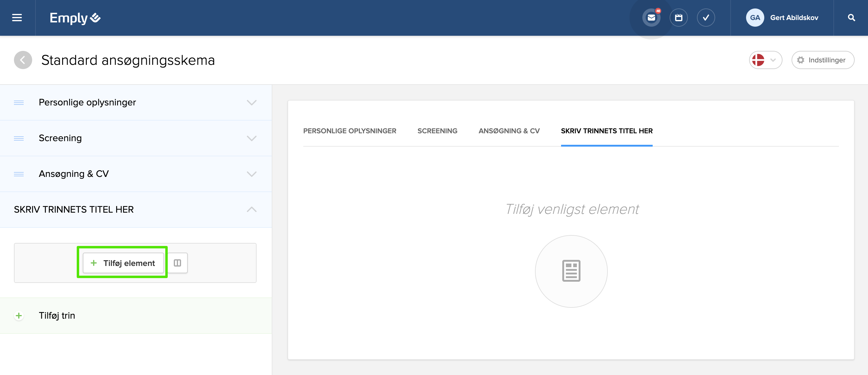Image resolution: width=868 pixels, height=375 pixels.
Task: Open the Danish flag language dropdown
Action: (765, 60)
